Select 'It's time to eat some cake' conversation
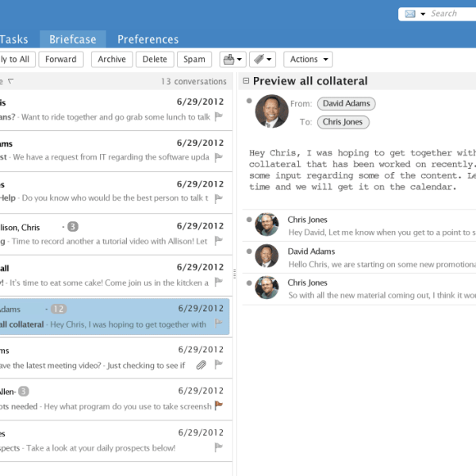The width and height of the screenshot is (476, 476). (115, 275)
